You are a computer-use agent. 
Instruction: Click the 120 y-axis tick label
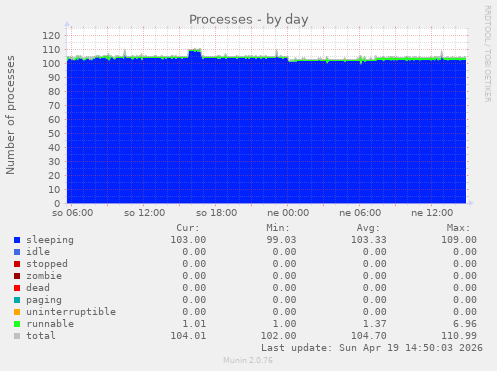tap(51, 36)
